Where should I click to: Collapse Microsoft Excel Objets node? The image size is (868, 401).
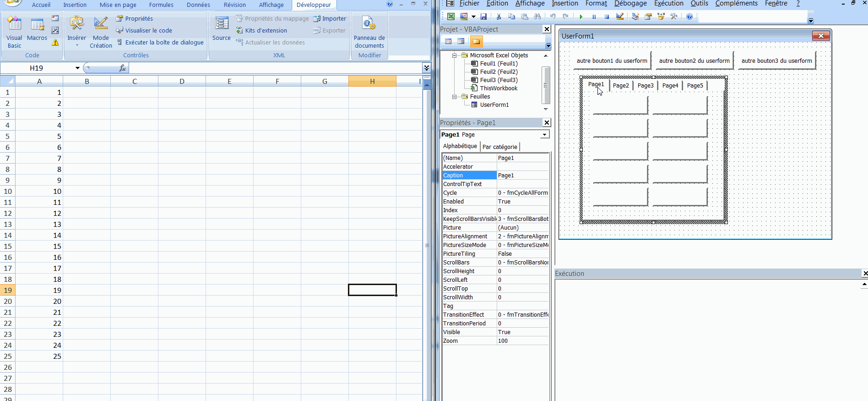click(x=455, y=55)
